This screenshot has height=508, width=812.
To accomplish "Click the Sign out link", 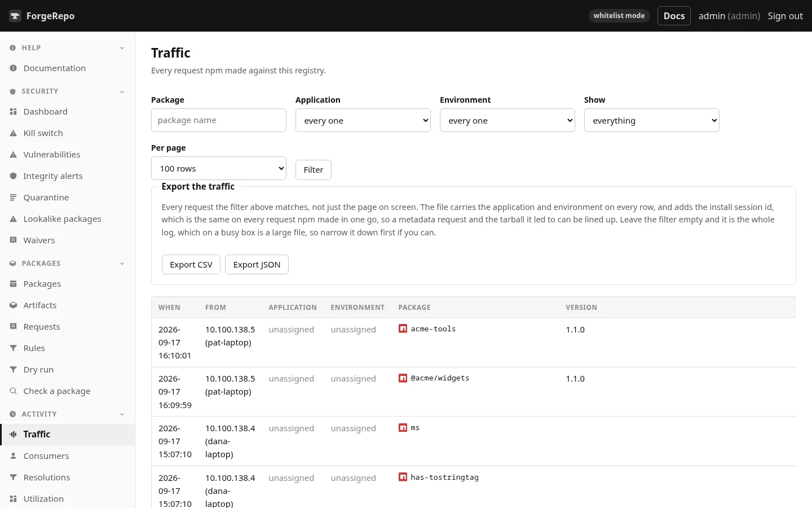I will tap(785, 16).
